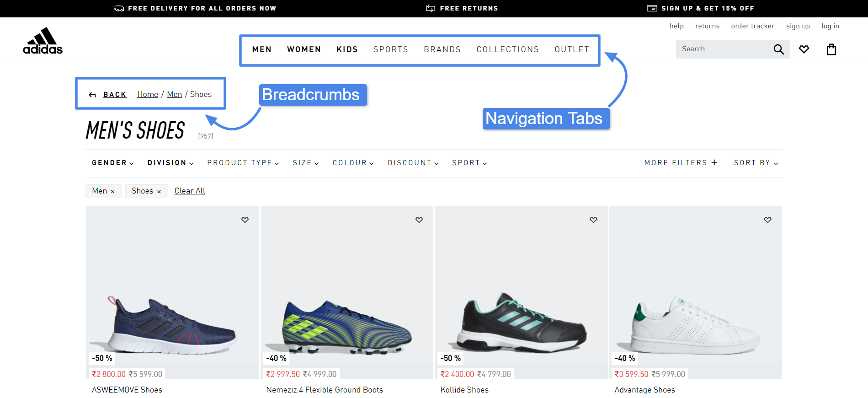Go to Home breadcrumb
Screen dimensions: 868x398
[148, 94]
